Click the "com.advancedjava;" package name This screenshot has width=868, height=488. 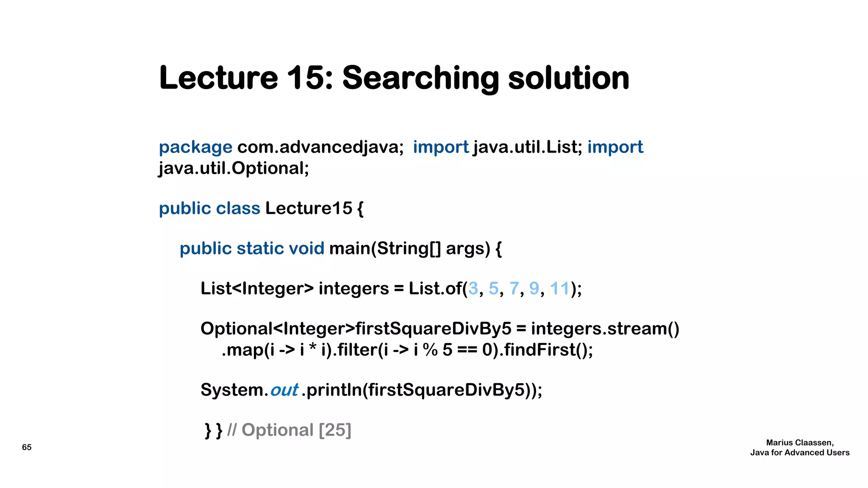[x=320, y=147]
